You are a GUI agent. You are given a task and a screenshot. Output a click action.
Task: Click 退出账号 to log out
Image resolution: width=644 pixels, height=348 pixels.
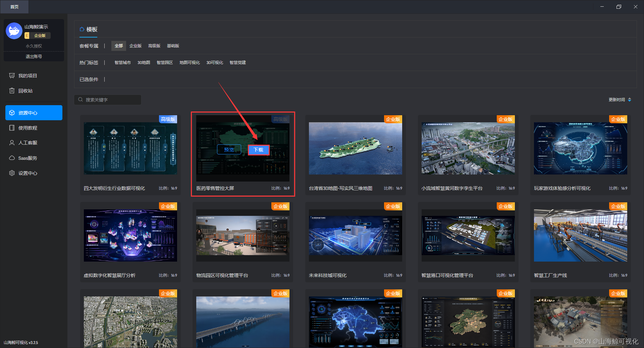(34, 57)
